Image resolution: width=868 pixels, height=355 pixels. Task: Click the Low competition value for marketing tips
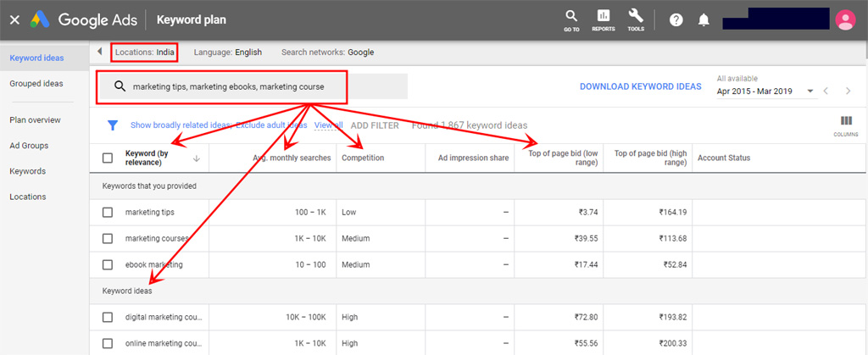(x=348, y=213)
